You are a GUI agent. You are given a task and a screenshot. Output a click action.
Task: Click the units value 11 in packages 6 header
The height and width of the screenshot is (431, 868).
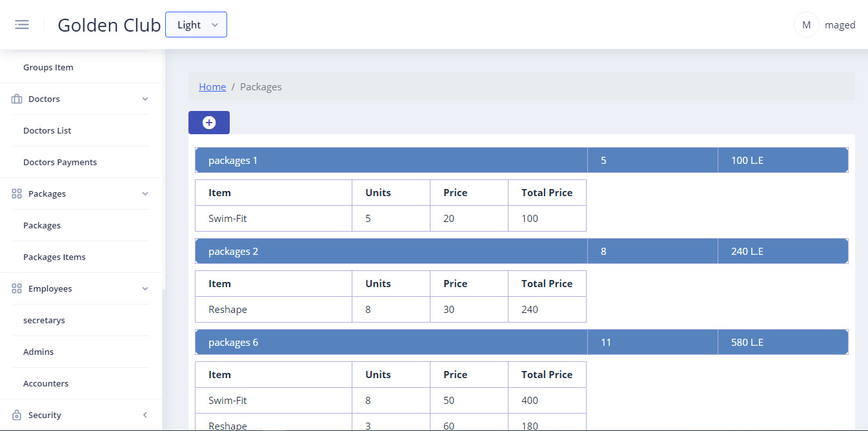[x=652, y=342]
